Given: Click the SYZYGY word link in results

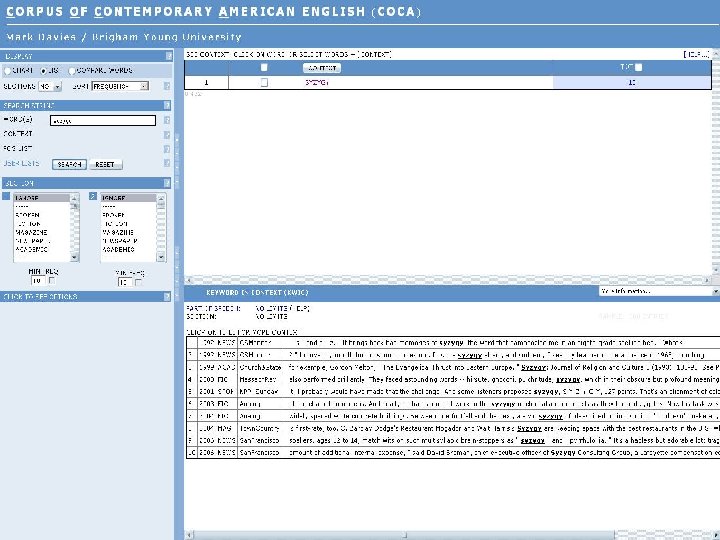Looking at the screenshot, I should tap(317, 83).
